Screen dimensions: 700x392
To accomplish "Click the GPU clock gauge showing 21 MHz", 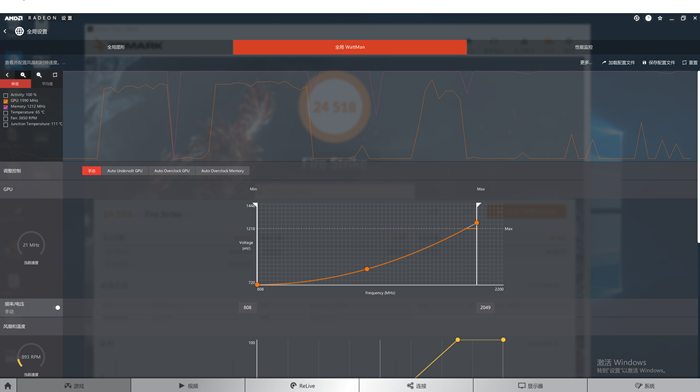I will [31, 245].
